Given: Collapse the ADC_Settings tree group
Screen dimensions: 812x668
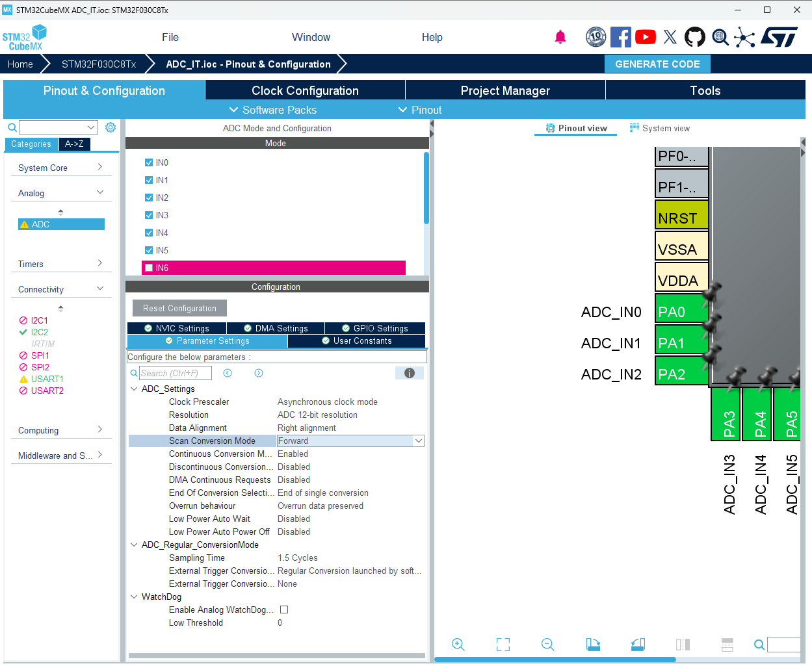Looking at the screenshot, I should pos(134,389).
